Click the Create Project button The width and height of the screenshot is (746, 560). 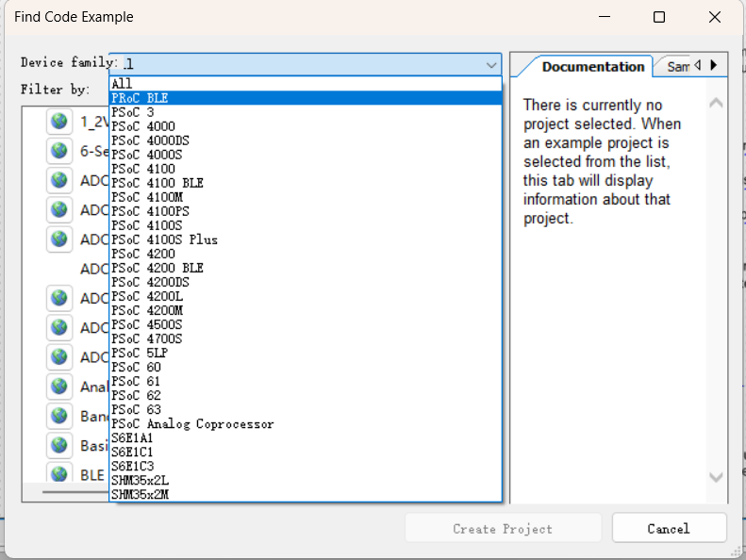coord(503,528)
